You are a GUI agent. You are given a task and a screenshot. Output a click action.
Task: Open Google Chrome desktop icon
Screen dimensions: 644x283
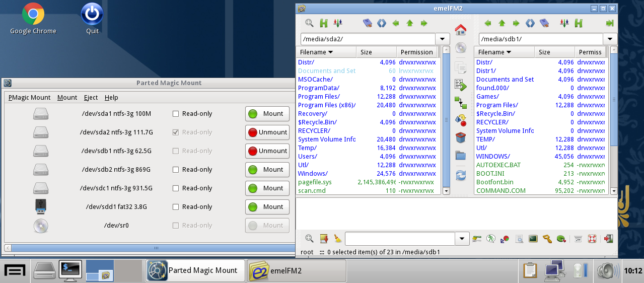[33, 19]
